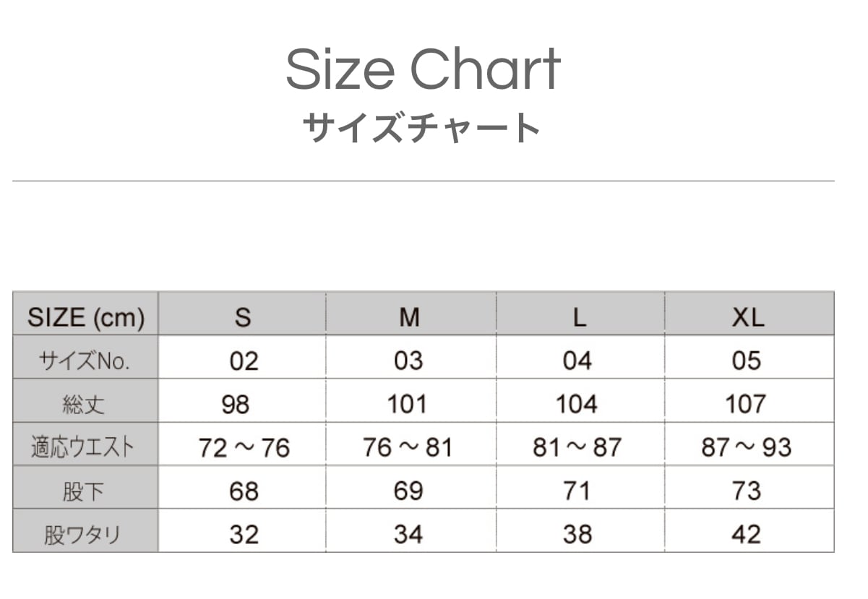
Task: Click the inseam value 71
Action: [577, 491]
